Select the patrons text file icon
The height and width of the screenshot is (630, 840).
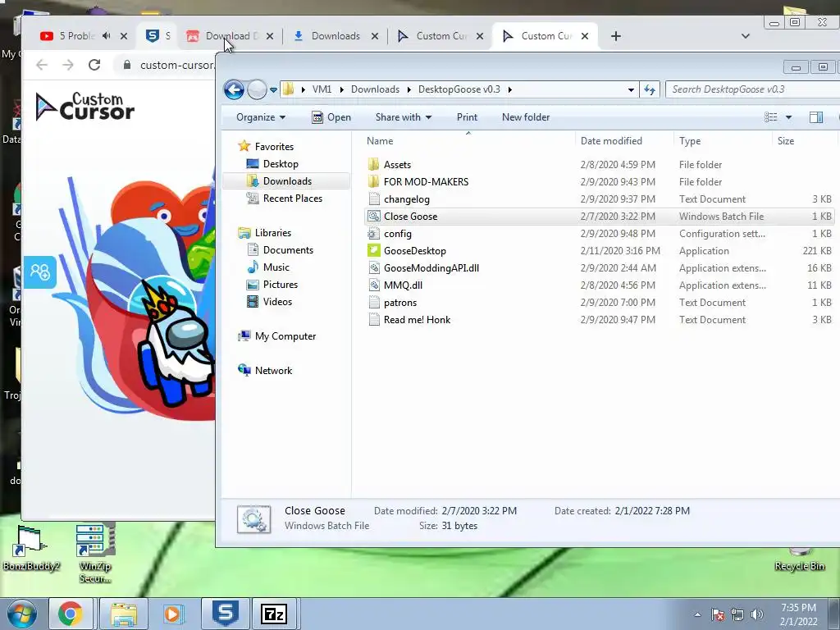coord(374,302)
